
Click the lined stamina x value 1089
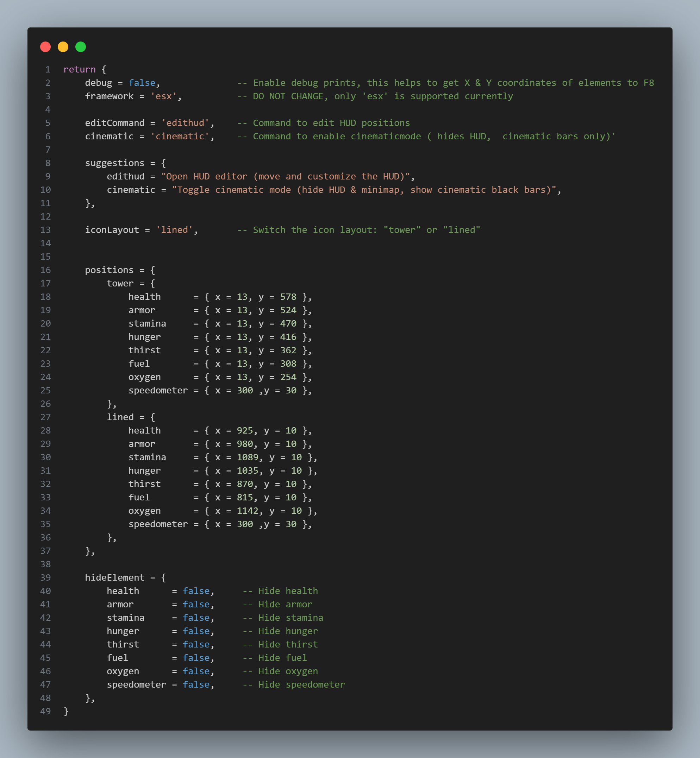pyautogui.click(x=247, y=457)
